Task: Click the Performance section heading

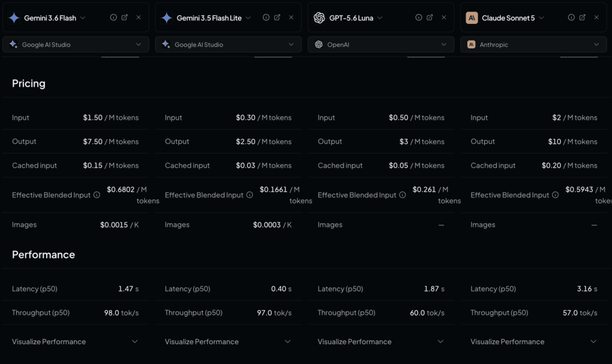Action: [x=43, y=255]
